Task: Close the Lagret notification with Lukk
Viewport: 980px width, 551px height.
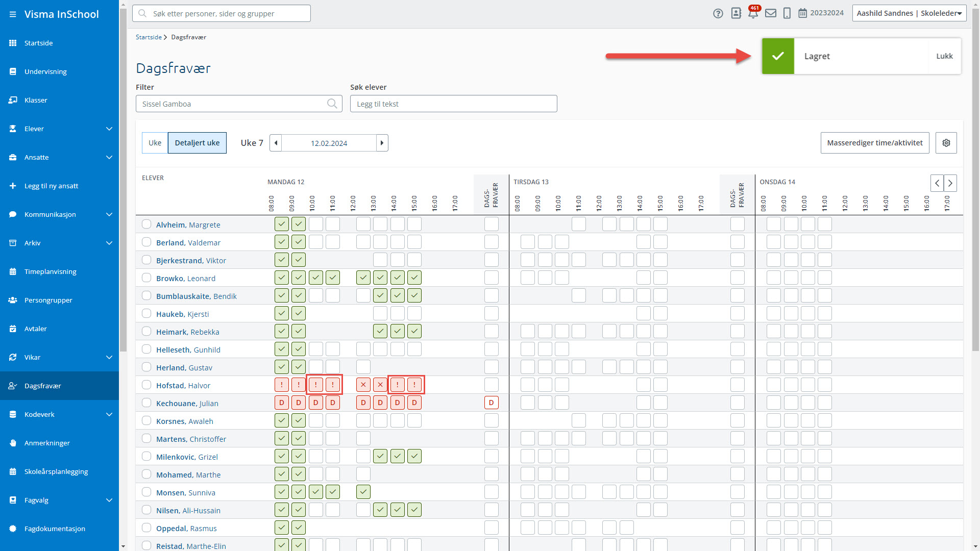Action: pyautogui.click(x=944, y=56)
